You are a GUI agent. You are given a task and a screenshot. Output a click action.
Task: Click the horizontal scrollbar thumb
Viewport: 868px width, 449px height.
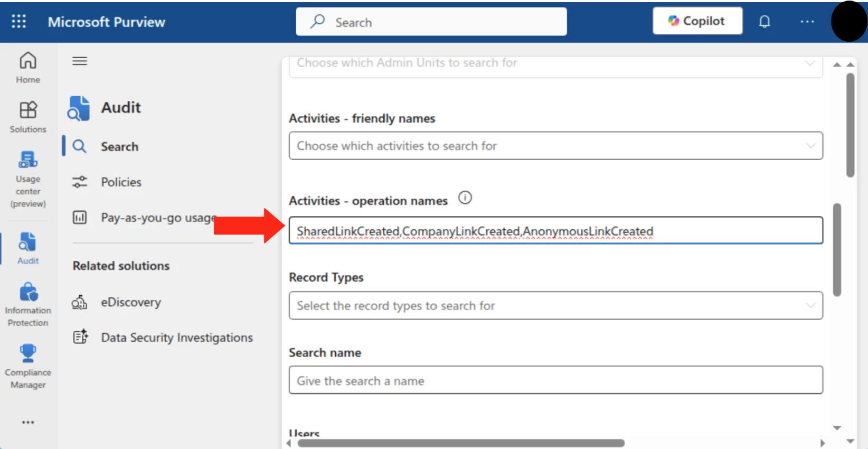[x=461, y=443]
